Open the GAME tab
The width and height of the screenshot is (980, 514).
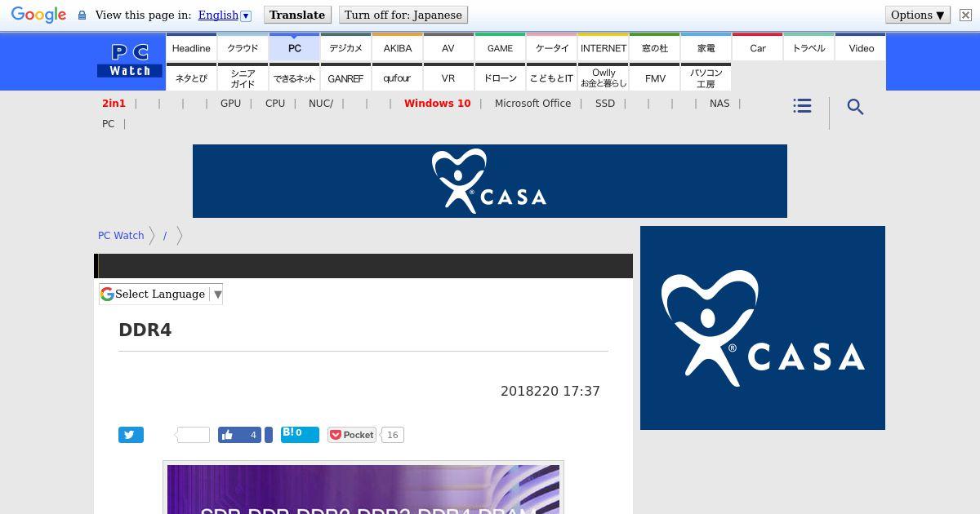[x=500, y=48]
